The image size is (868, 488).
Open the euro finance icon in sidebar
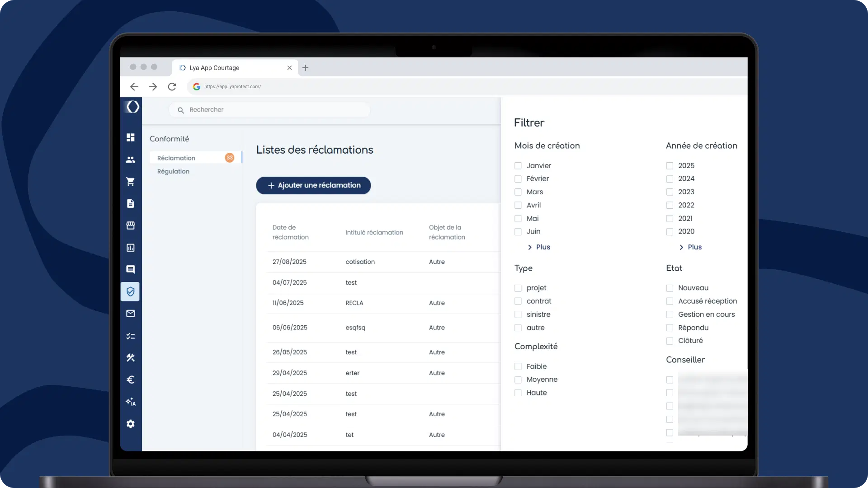131,380
